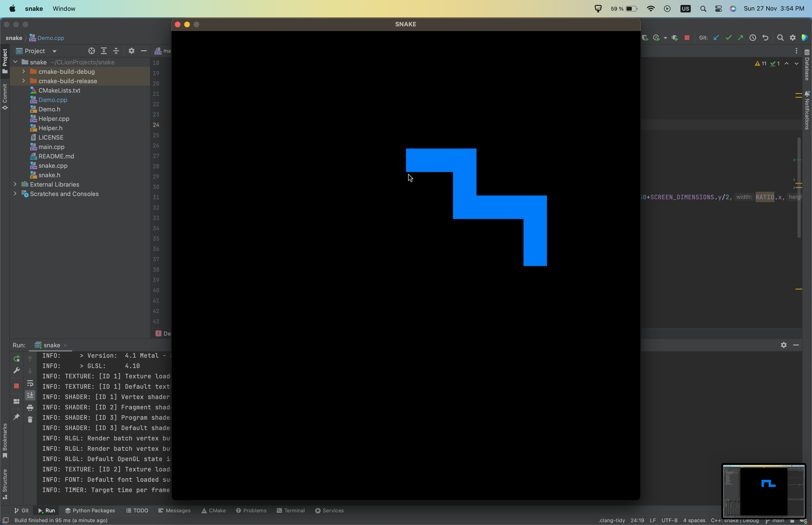Image resolution: width=812 pixels, height=525 pixels.
Task: Open Search Everywhere with the magnifier icon
Action: click(x=780, y=38)
